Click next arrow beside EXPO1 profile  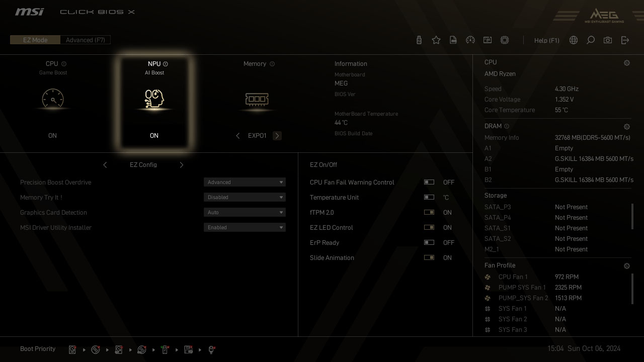[x=277, y=136]
